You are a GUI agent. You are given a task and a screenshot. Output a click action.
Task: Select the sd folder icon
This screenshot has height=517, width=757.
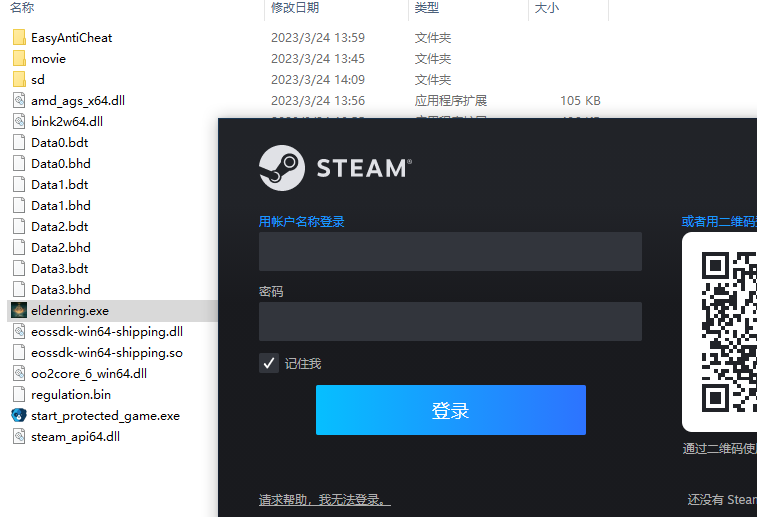(19, 80)
